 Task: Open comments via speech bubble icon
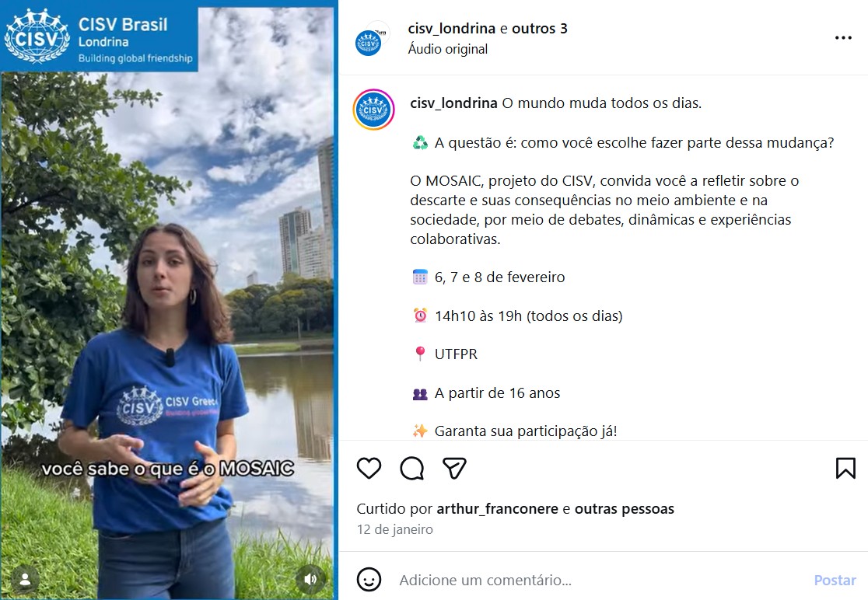pyautogui.click(x=412, y=469)
